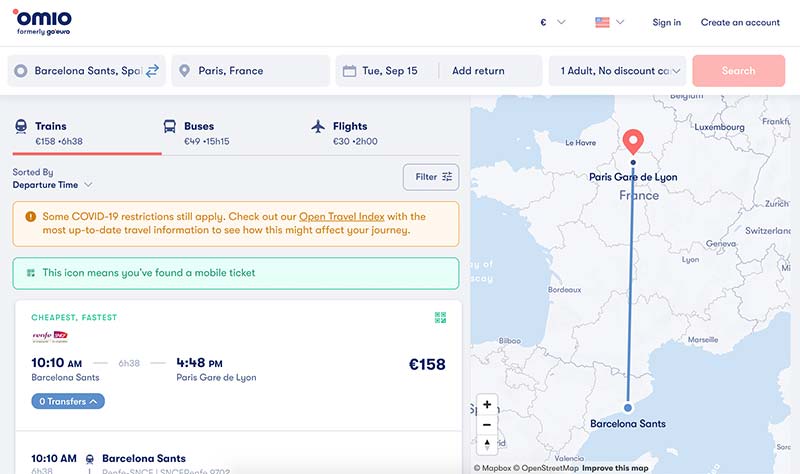Click Improve this map link
800x474 pixels.
(615, 468)
